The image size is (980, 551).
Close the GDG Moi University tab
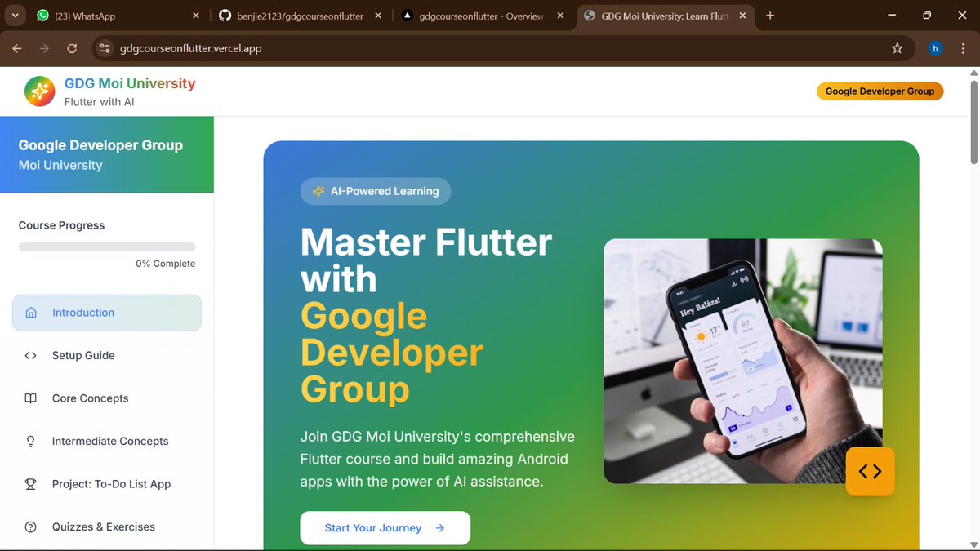[742, 16]
